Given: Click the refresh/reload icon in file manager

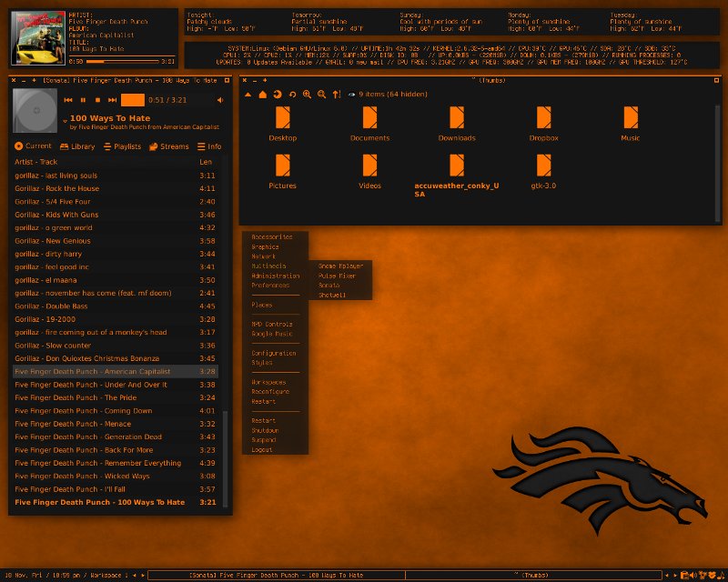Looking at the screenshot, I should (x=278, y=95).
